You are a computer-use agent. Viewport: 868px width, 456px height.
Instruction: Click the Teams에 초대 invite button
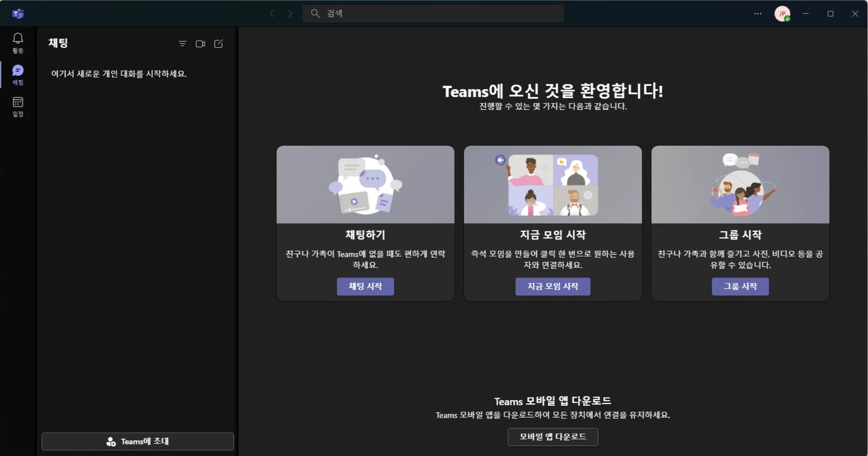138,441
